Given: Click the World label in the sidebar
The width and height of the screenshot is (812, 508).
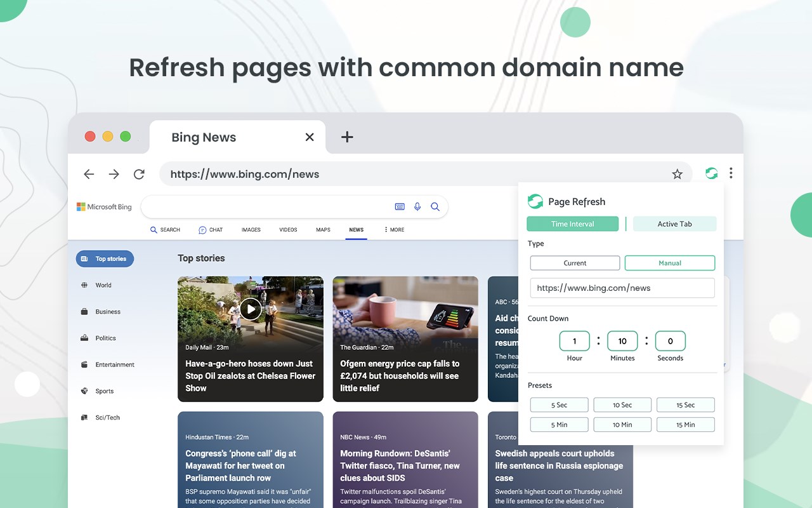Looking at the screenshot, I should (103, 285).
